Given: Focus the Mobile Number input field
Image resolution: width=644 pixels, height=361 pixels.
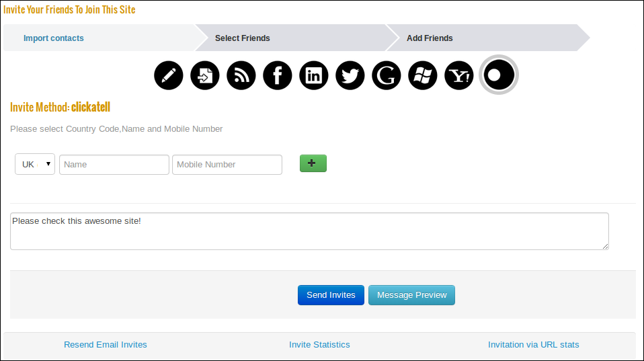Looking at the screenshot, I should [x=227, y=165].
